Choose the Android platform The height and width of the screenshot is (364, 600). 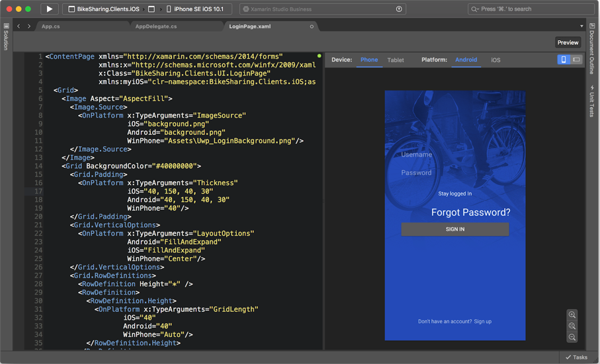(466, 59)
